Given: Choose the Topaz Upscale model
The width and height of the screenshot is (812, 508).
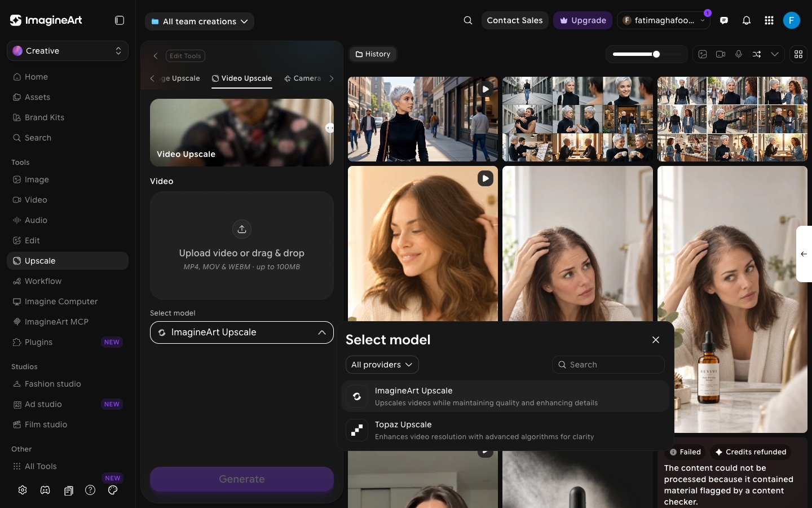Looking at the screenshot, I should point(505,430).
